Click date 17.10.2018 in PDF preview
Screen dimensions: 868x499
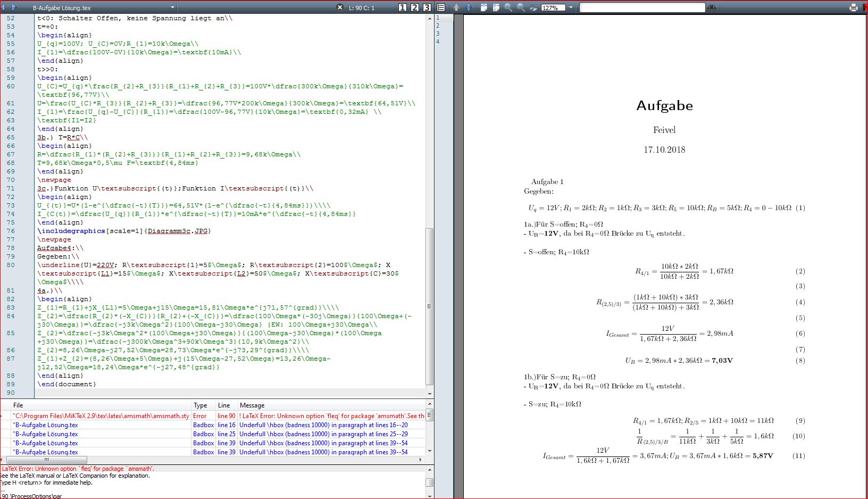664,149
